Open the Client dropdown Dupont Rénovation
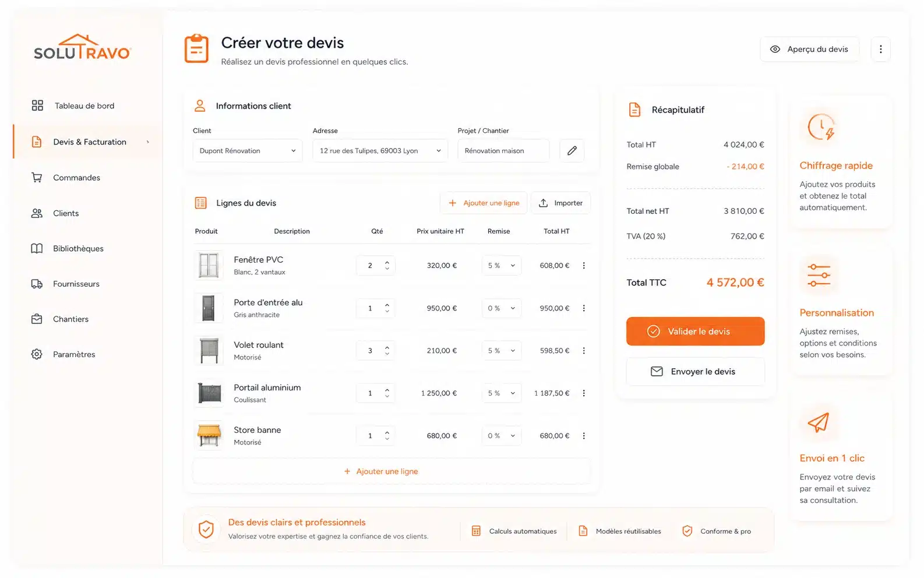The image size is (924, 578). [x=248, y=150]
